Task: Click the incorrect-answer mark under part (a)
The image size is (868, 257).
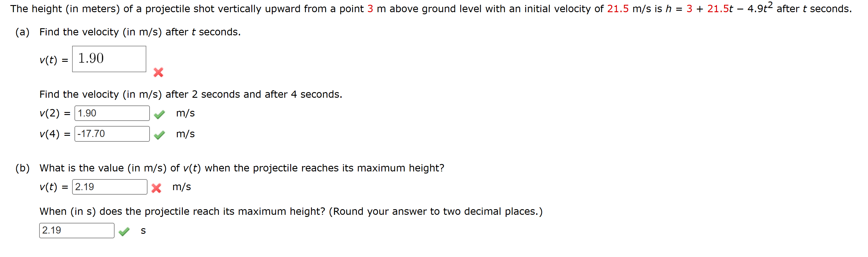Action: click(158, 72)
